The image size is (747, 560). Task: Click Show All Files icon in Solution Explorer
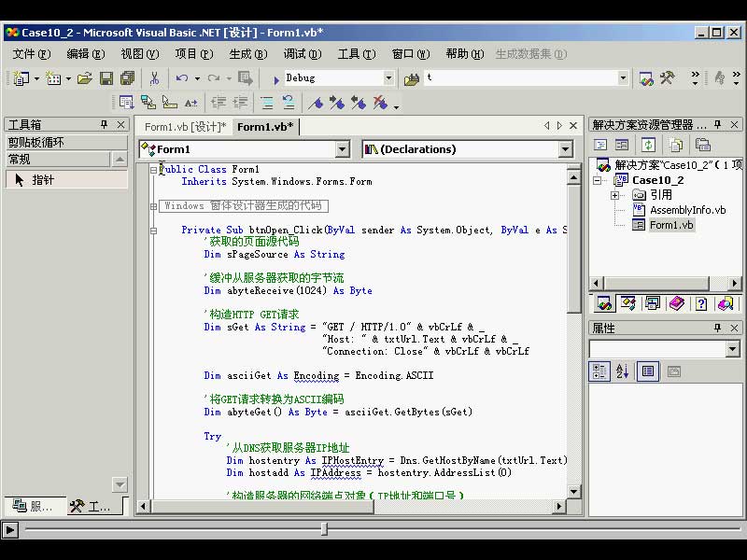click(x=676, y=145)
